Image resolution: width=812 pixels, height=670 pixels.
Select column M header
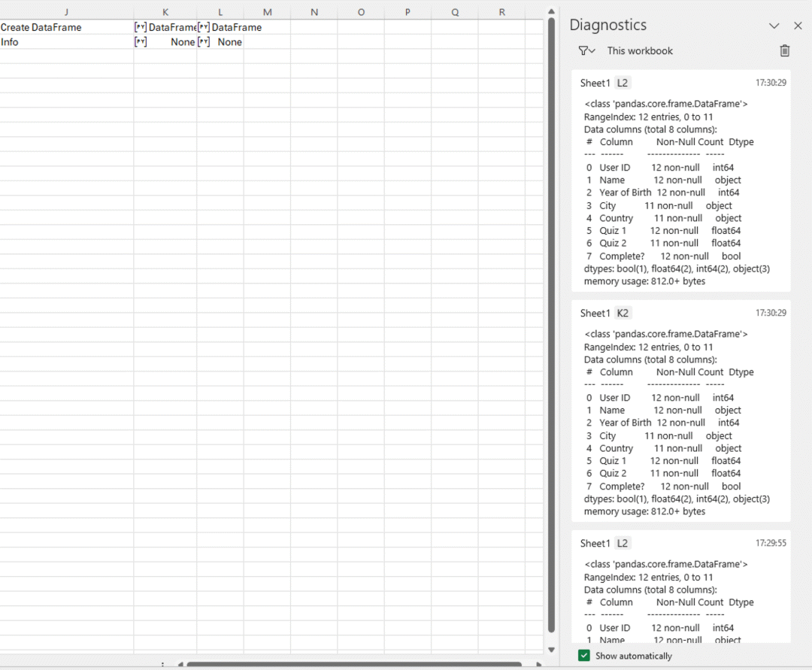(x=267, y=12)
